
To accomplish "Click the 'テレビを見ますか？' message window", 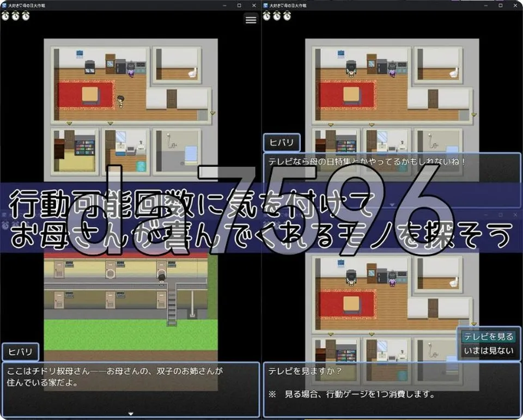I will pyautogui.click(x=392, y=389).
